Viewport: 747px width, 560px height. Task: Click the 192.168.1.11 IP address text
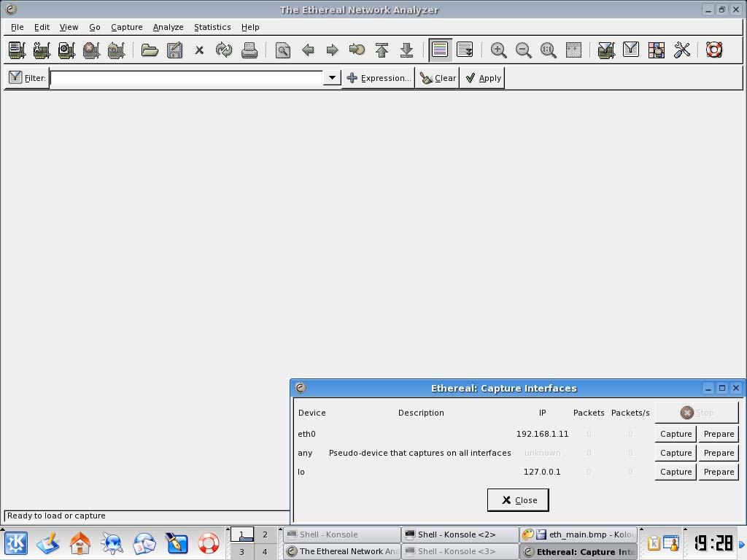pos(542,434)
